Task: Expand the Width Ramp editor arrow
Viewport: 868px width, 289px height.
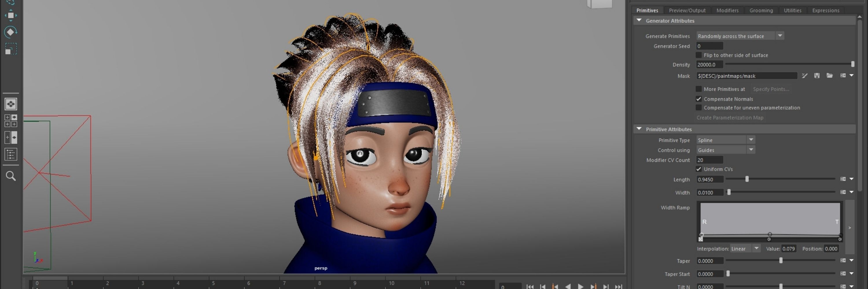Action: coord(850,228)
